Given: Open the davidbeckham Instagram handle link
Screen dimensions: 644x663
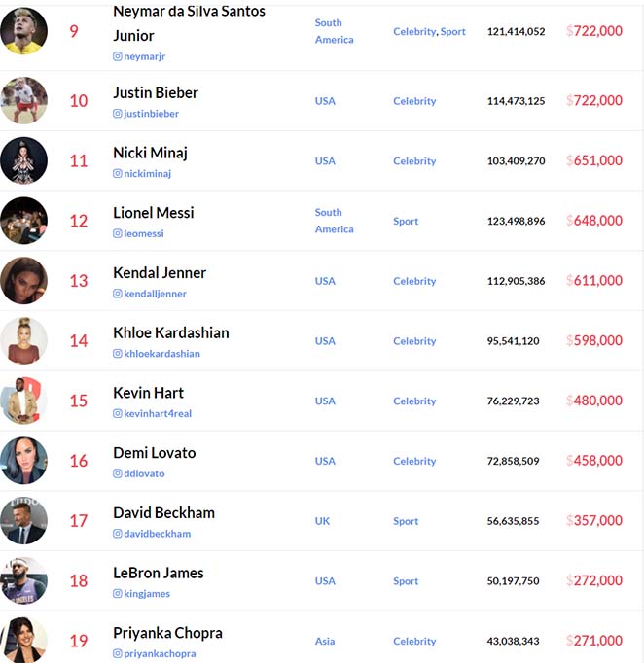Looking at the screenshot, I should (x=157, y=534).
